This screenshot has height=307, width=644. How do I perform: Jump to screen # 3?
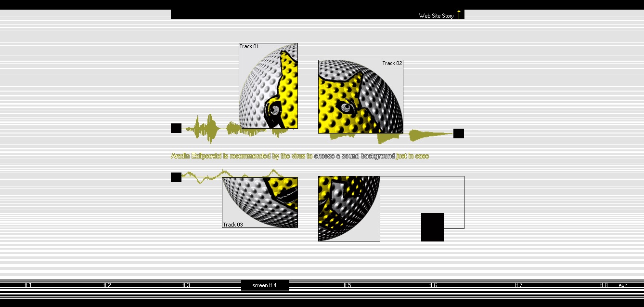[186, 285]
